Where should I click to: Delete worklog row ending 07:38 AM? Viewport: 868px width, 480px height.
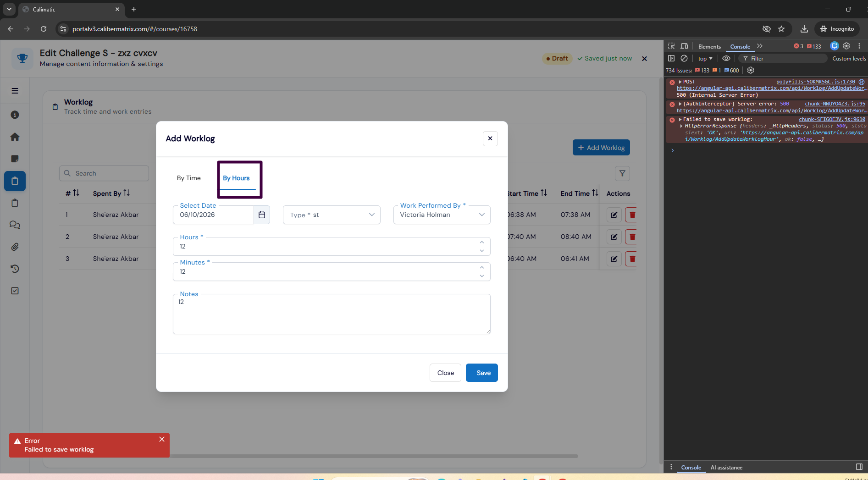point(632,215)
